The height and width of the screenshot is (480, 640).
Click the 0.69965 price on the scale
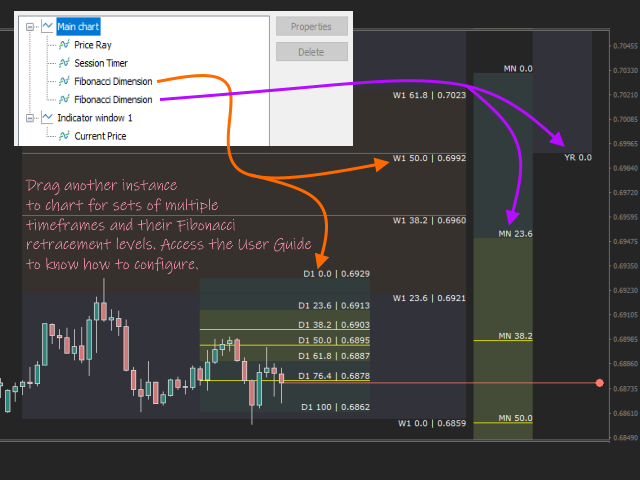[625, 144]
